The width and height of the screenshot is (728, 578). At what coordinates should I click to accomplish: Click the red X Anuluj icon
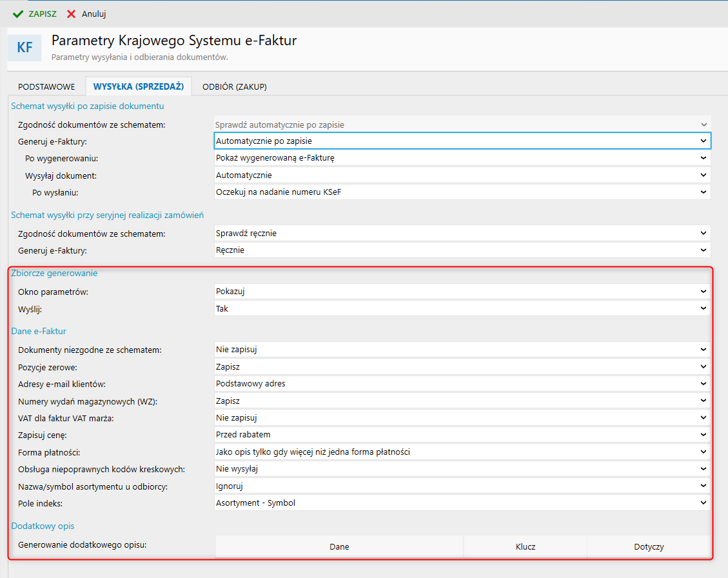pos(72,14)
